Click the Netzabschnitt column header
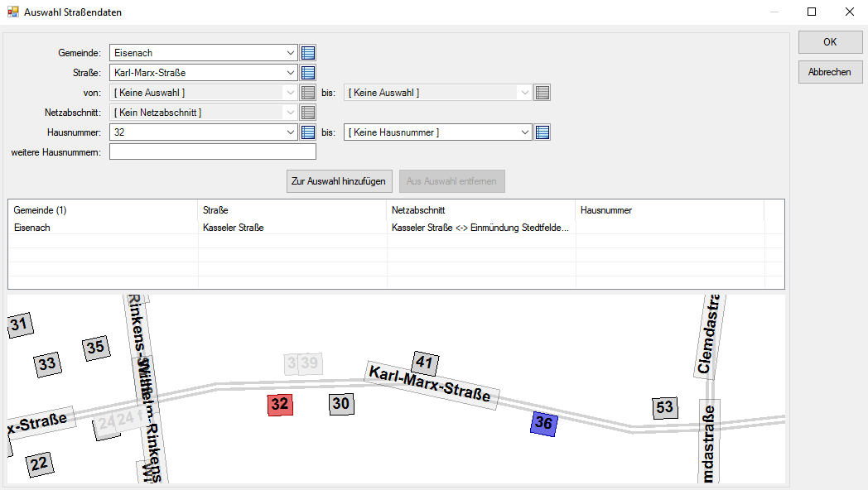This screenshot has width=868, height=490. pyautogui.click(x=480, y=210)
